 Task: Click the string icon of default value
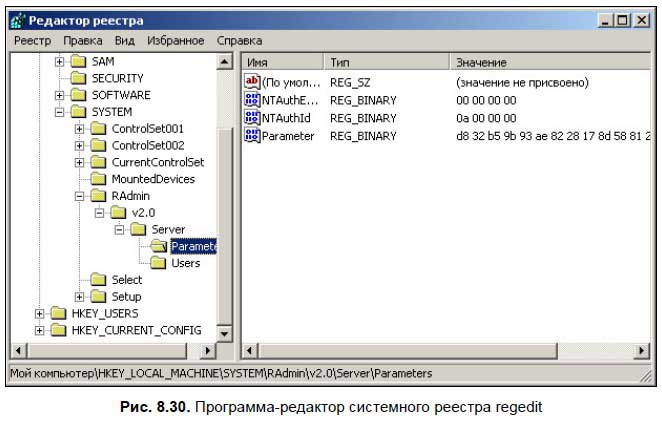click(x=252, y=83)
